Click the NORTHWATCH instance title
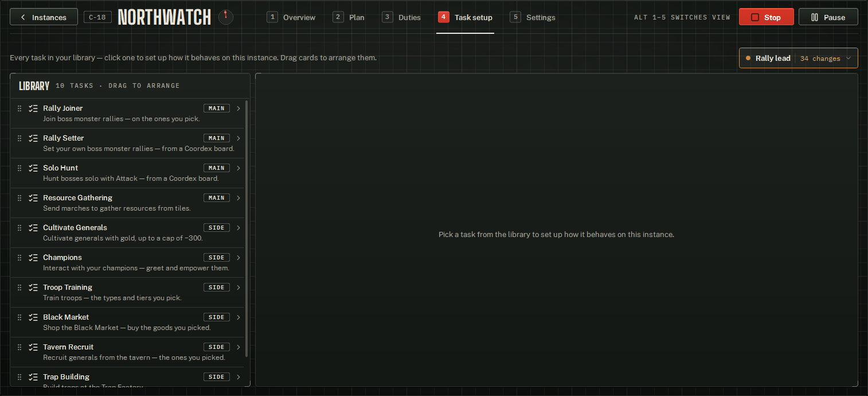Screen dimensions: 868x396 click(x=165, y=17)
